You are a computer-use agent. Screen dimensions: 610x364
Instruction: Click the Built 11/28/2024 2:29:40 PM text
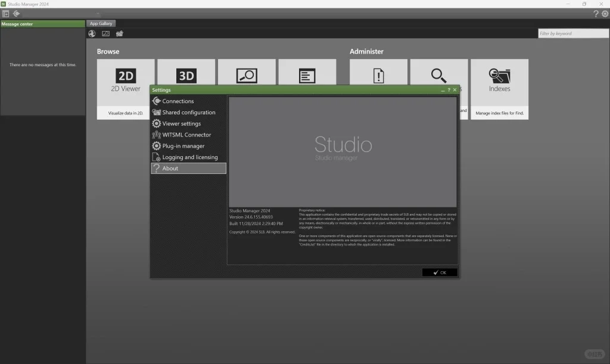[x=256, y=223]
